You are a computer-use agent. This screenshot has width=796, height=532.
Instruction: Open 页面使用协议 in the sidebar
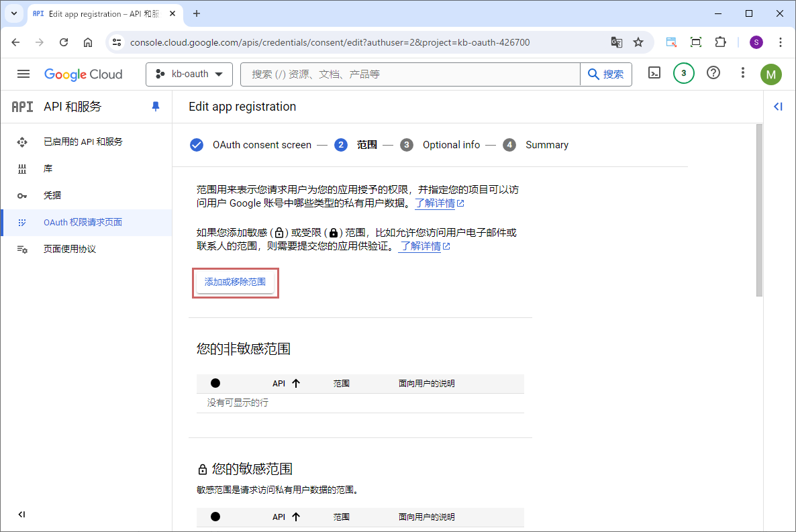[70, 249]
